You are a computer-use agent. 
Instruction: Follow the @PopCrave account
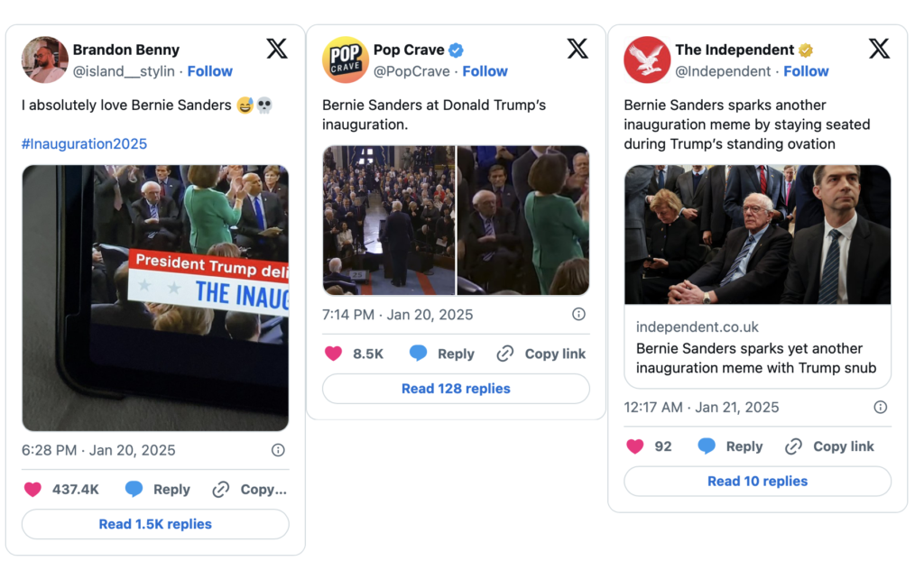click(485, 71)
